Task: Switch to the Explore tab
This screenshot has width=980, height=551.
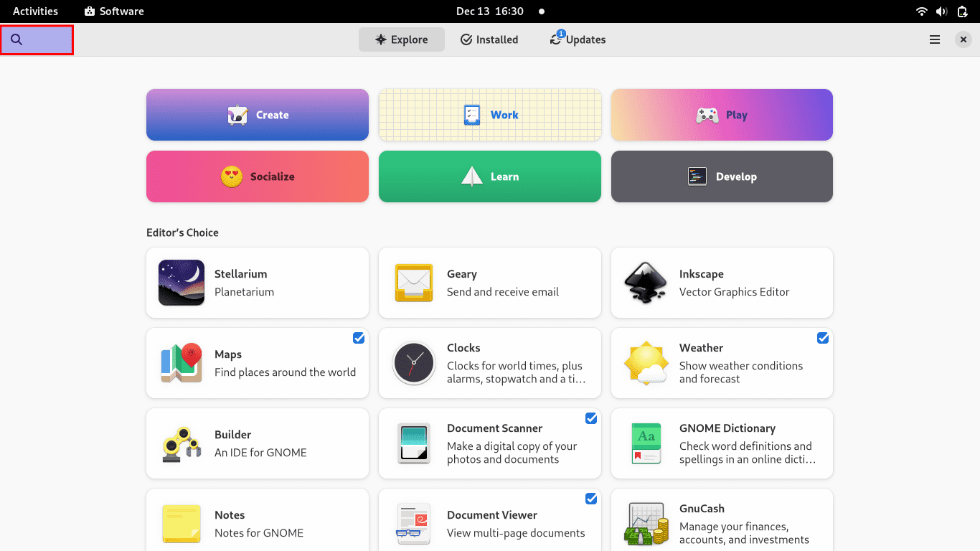Action: pyautogui.click(x=402, y=39)
